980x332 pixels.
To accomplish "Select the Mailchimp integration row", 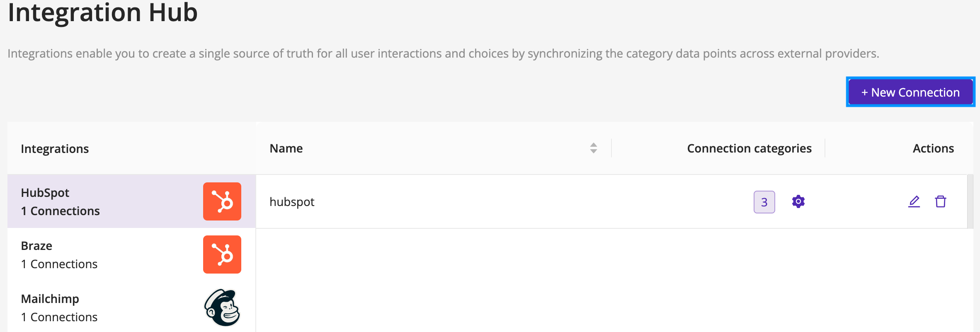I will click(x=131, y=308).
